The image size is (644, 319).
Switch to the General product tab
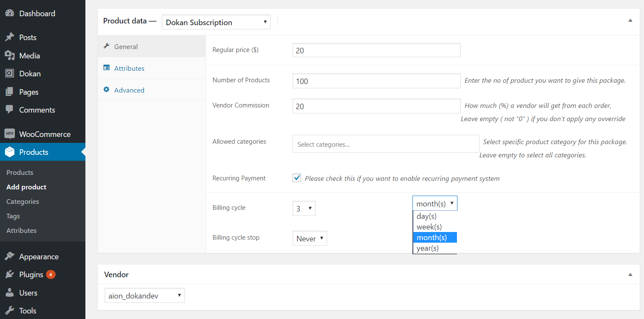(152, 46)
